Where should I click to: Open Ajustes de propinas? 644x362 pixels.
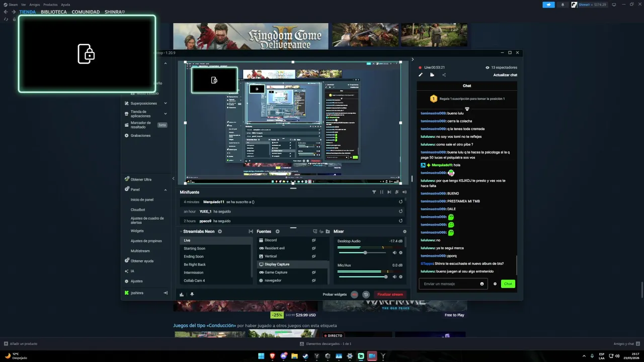(x=146, y=241)
